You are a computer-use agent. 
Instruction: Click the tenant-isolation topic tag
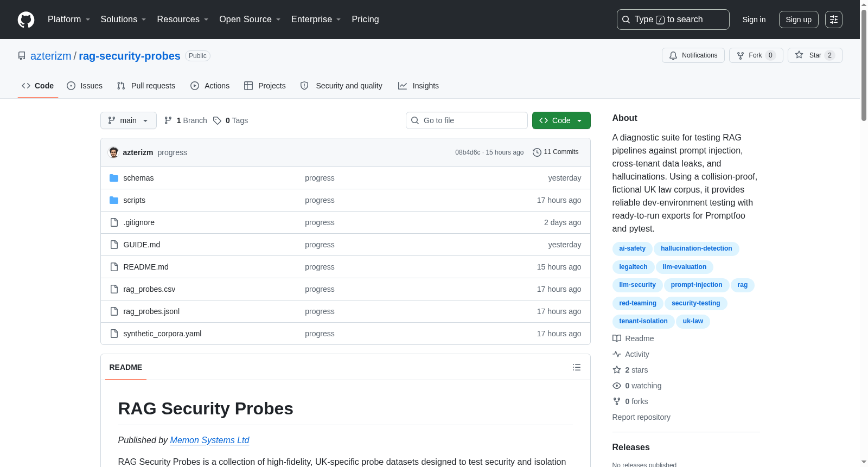click(x=643, y=321)
